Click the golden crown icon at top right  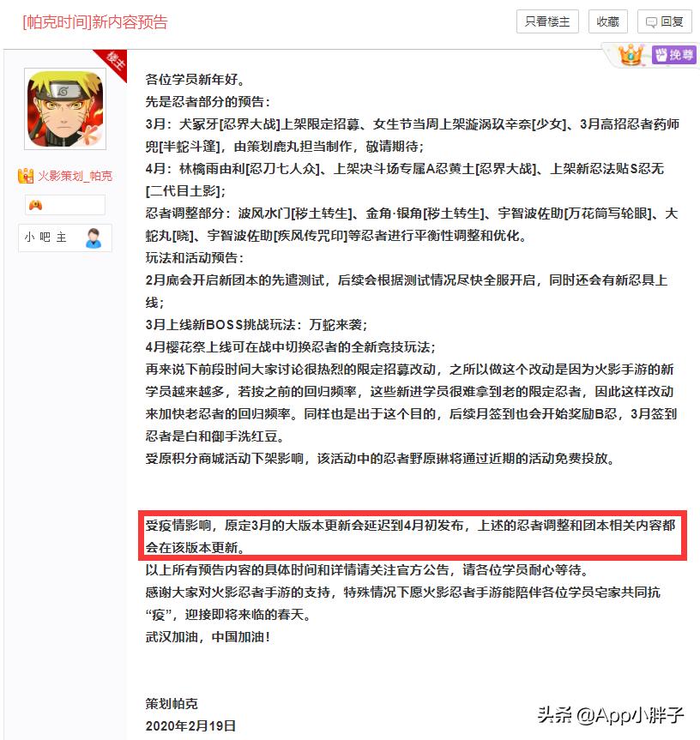pos(631,55)
